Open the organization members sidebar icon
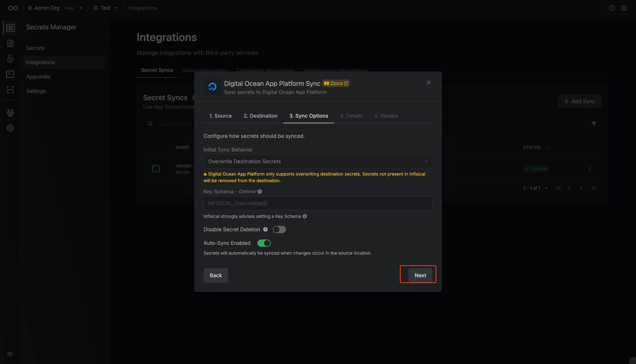The image size is (636, 364). [10, 113]
